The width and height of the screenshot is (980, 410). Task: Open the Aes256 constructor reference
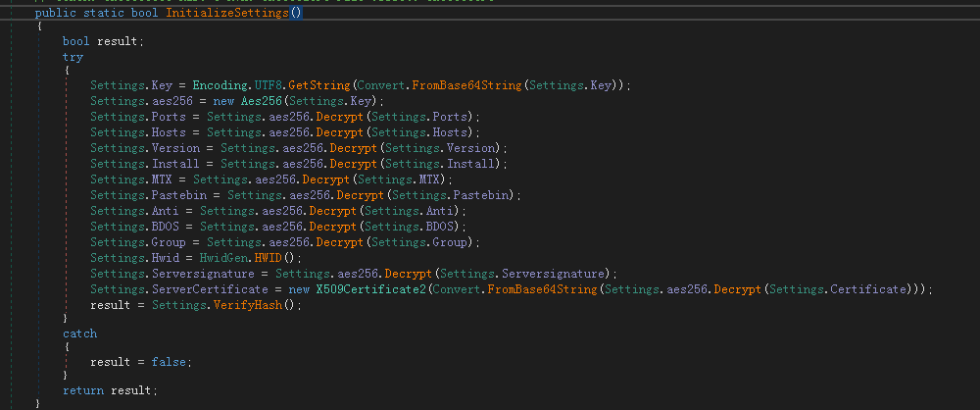point(262,101)
